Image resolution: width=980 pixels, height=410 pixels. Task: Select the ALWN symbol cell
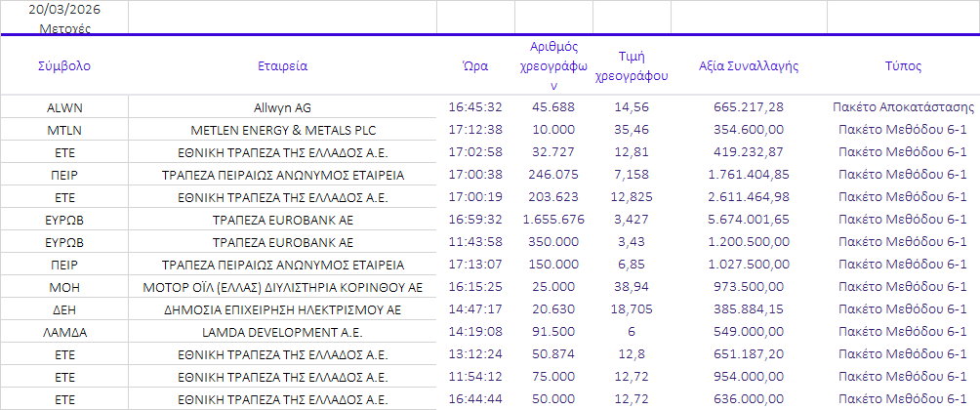coord(64,106)
